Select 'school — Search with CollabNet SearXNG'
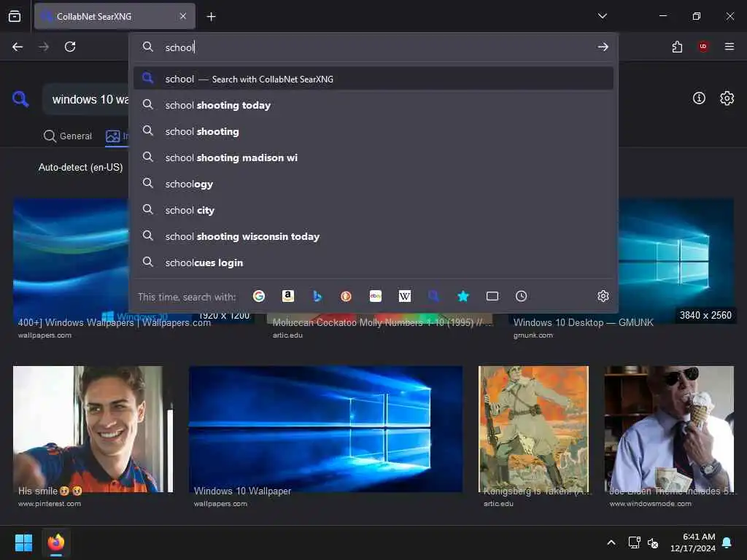The height and width of the screenshot is (560, 747). (x=373, y=79)
